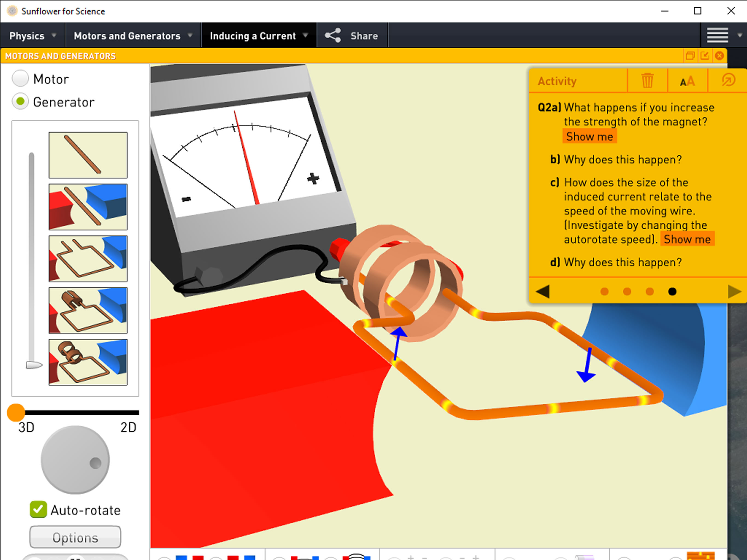Select the loop with split-ring commutator thumbnail
747x560 pixels.
point(88,310)
